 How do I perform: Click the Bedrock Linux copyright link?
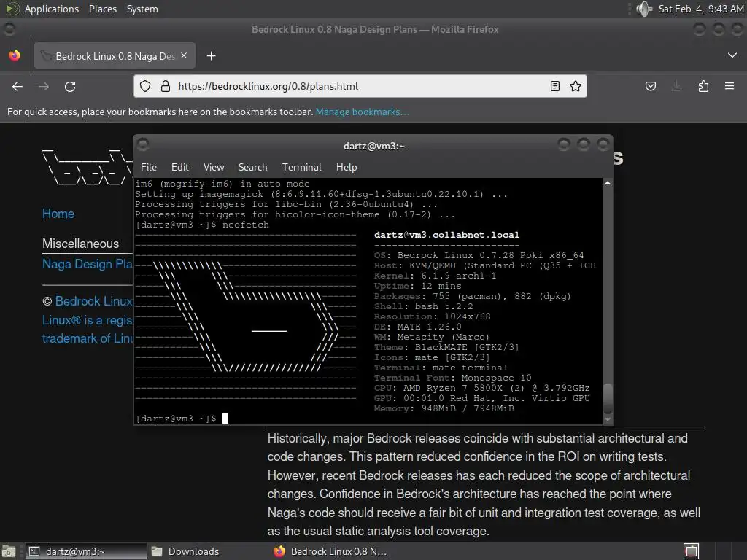click(94, 301)
